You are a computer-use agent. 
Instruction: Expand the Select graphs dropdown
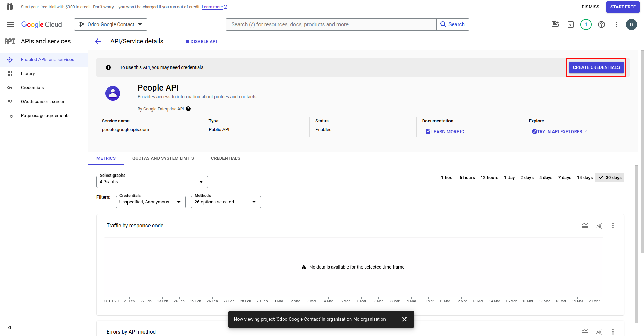(152, 182)
